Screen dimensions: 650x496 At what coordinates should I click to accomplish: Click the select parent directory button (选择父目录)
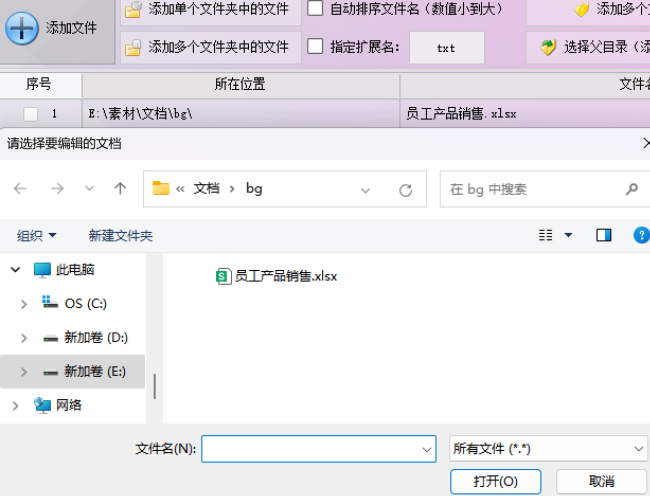tap(589, 47)
